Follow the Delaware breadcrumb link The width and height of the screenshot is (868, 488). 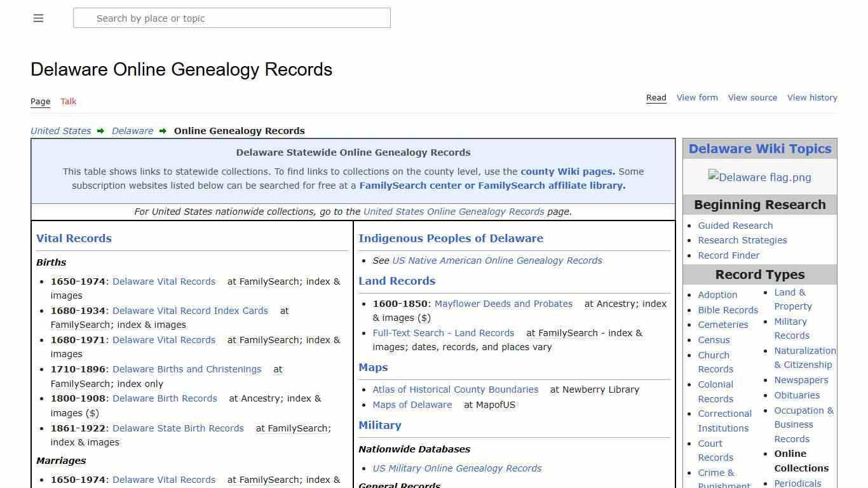tap(132, 131)
